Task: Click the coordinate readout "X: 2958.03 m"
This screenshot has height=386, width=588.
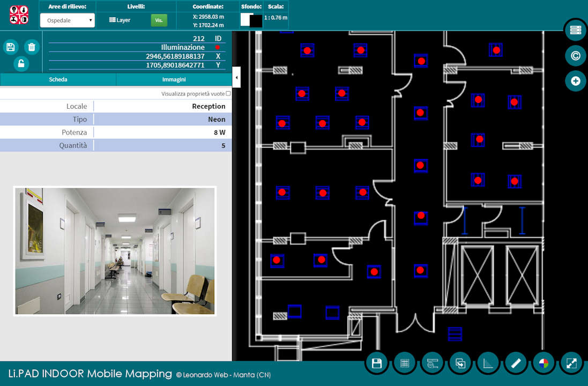Action: [209, 17]
